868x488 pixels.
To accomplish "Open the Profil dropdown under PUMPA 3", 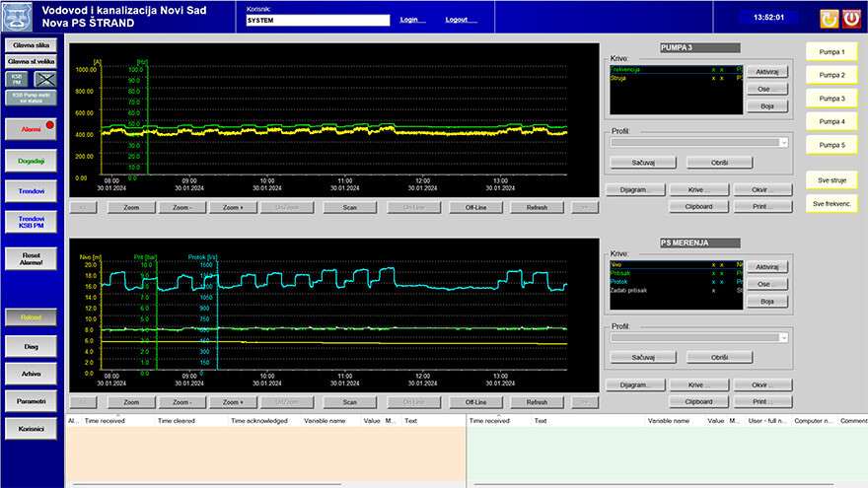I will click(698, 143).
